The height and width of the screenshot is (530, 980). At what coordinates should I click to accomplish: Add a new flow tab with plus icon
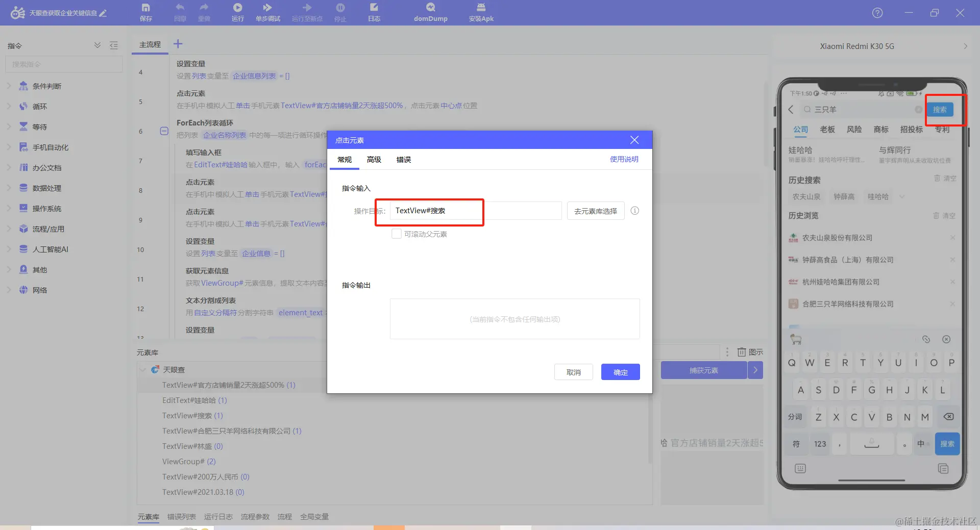178,44
